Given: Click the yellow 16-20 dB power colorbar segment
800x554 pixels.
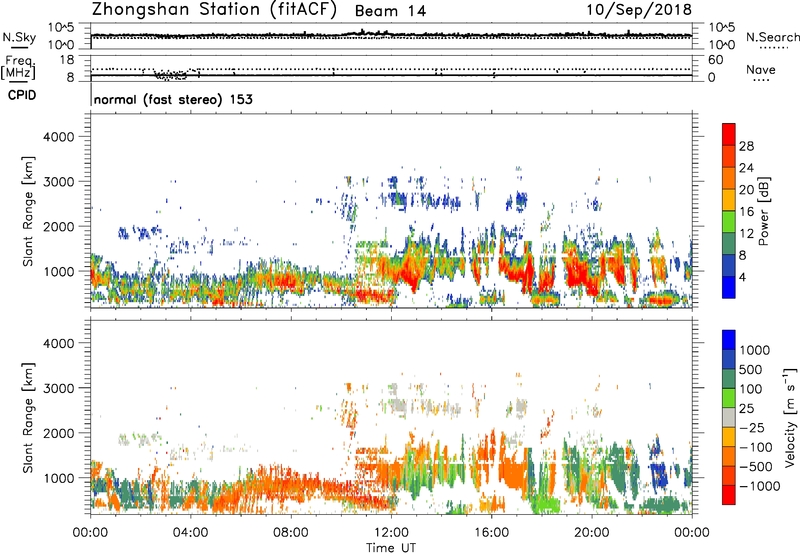Looking at the screenshot, I should click(x=729, y=199).
